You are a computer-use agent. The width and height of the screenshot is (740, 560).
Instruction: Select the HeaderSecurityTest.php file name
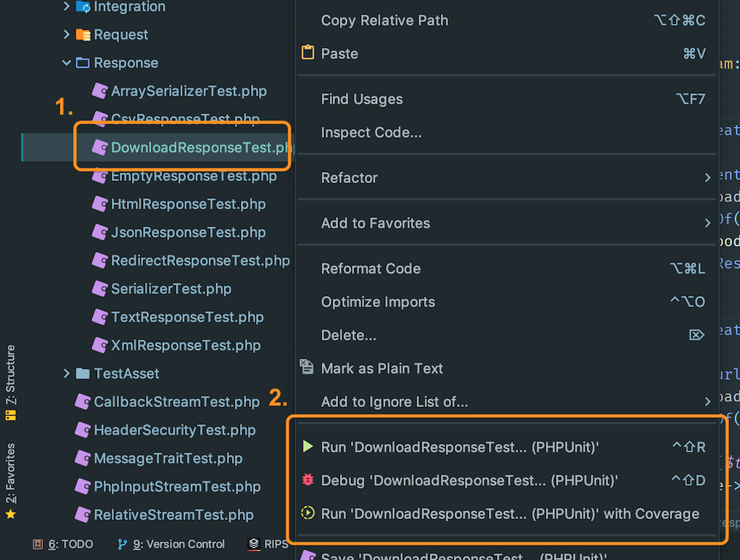(174, 430)
